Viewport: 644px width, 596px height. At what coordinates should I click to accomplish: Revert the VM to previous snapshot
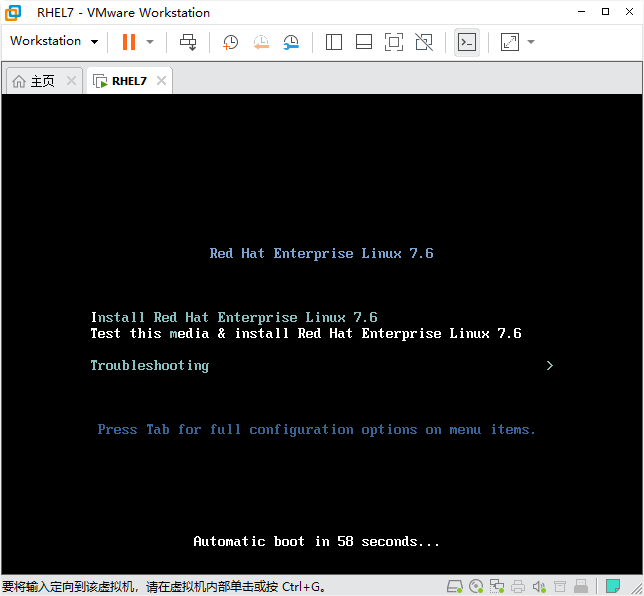261,42
